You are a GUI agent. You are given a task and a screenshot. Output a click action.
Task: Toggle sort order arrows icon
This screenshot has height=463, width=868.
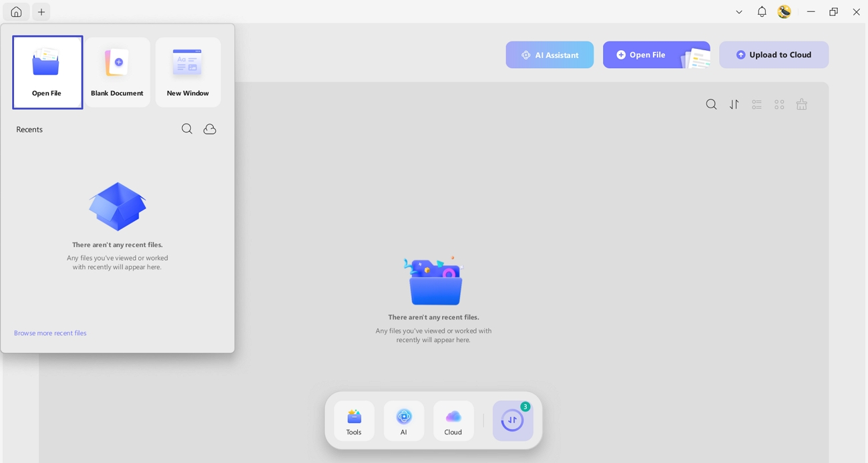point(734,104)
